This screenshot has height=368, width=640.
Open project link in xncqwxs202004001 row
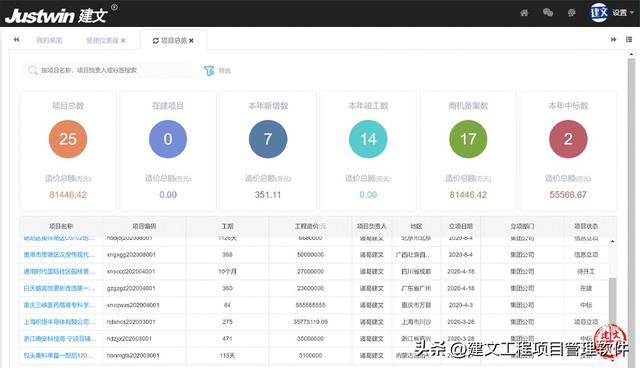point(59,305)
